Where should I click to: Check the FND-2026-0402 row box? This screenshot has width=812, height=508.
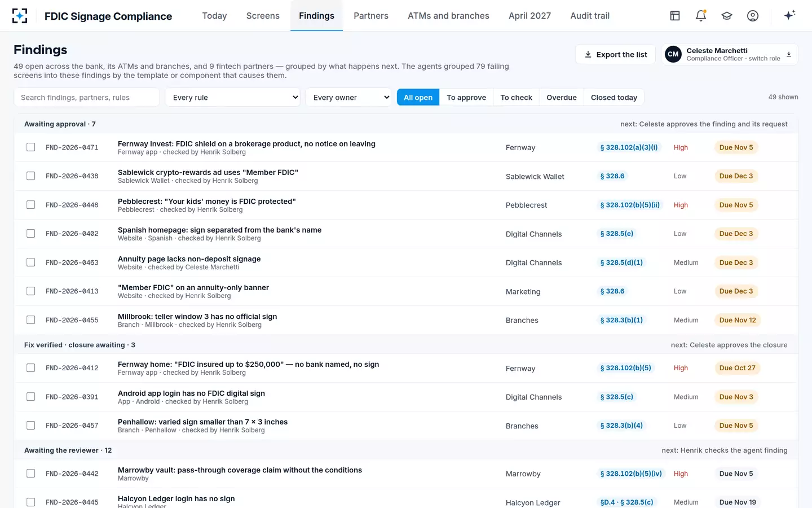[31, 234]
